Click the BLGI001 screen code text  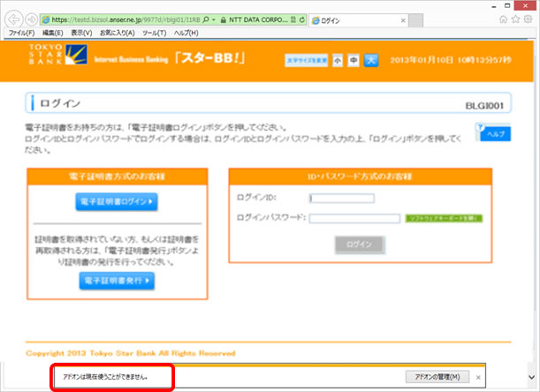tap(484, 106)
